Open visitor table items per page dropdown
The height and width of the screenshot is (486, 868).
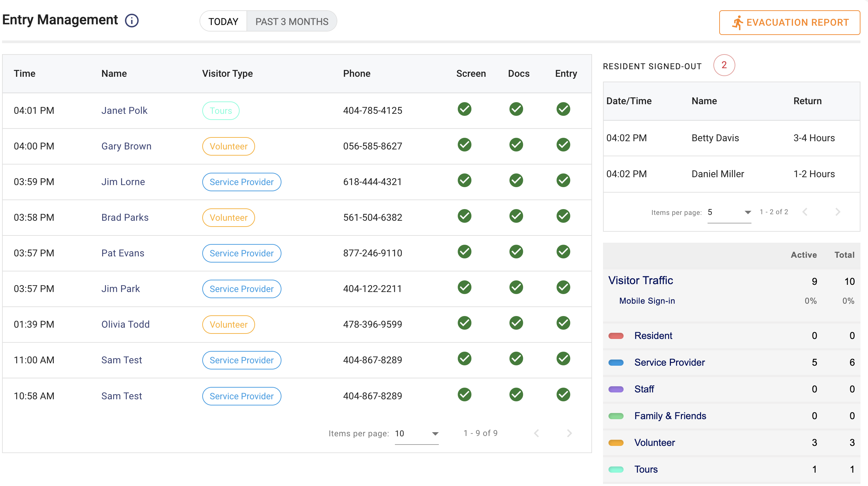click(x=417, y=434)
